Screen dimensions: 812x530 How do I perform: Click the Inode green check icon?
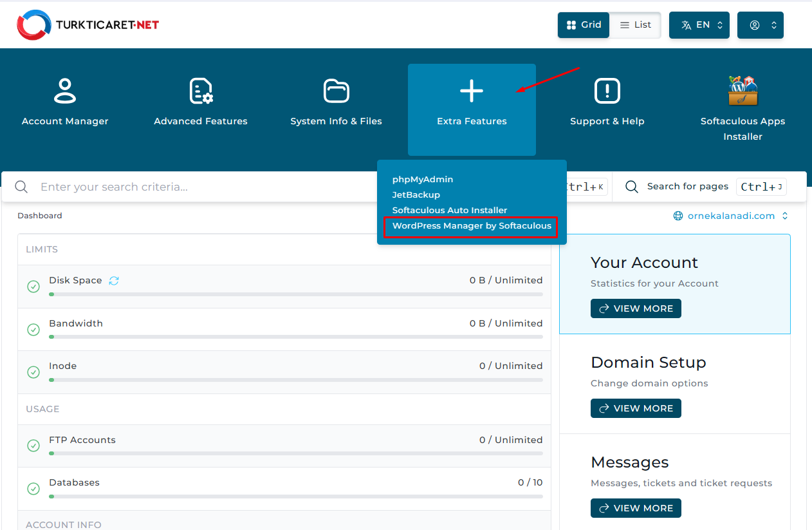33,372
